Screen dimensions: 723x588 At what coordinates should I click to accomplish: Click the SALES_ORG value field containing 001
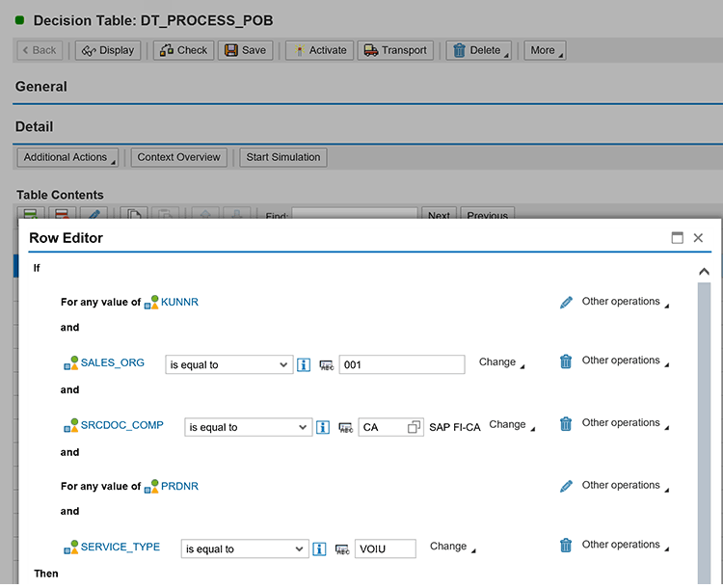pos(401,364)
